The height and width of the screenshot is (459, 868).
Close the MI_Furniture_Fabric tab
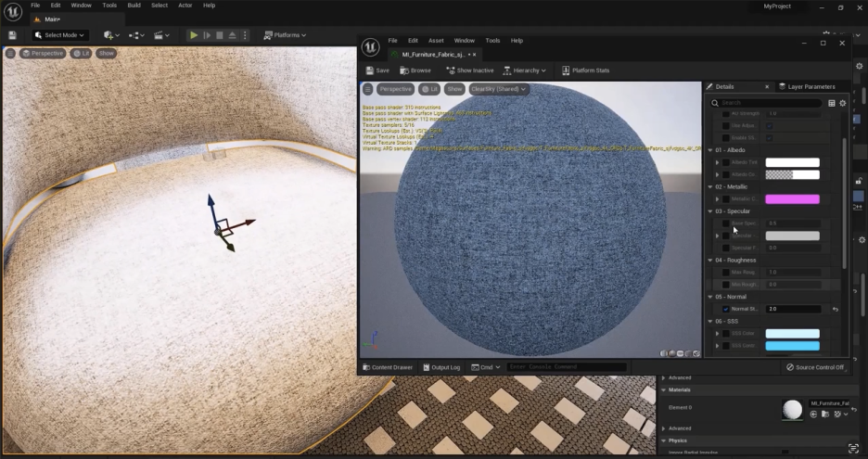[475, 55]
